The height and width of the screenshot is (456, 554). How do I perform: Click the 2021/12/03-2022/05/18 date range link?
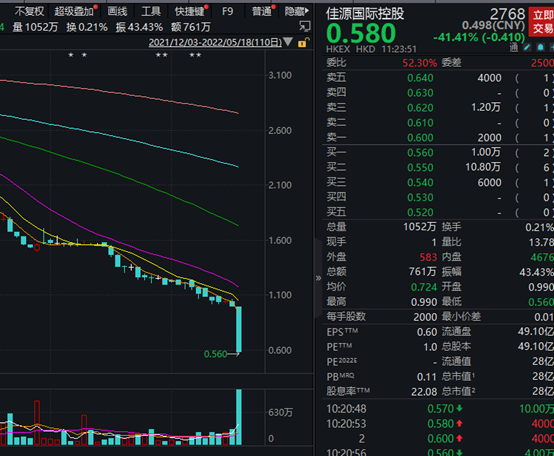pyautogui.click(x=215, y=42)
